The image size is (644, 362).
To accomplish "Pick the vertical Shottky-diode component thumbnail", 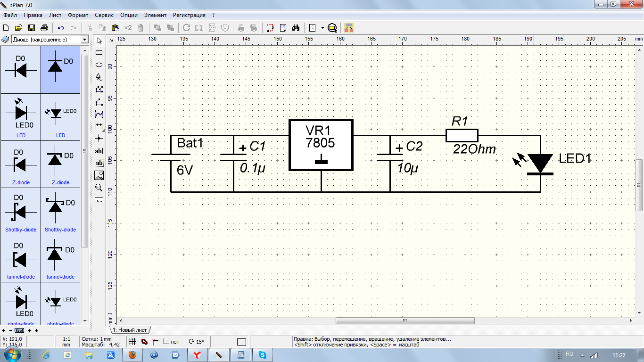I will point(60,211).
